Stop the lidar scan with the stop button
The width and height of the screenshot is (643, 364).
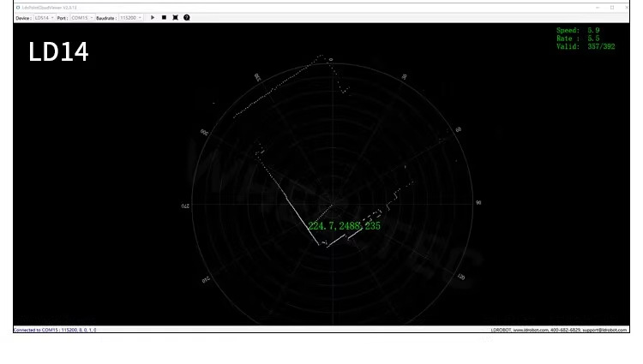164,18
